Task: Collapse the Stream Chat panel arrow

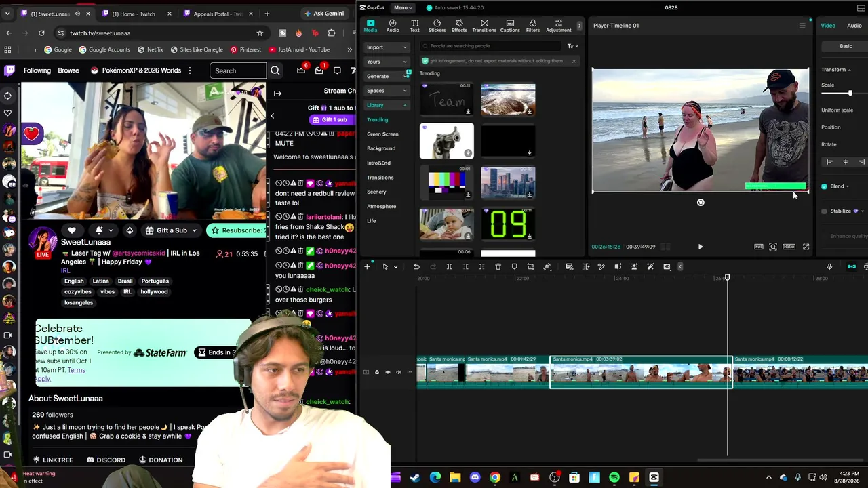Action: pyautogui.click(x=277, y=93)
